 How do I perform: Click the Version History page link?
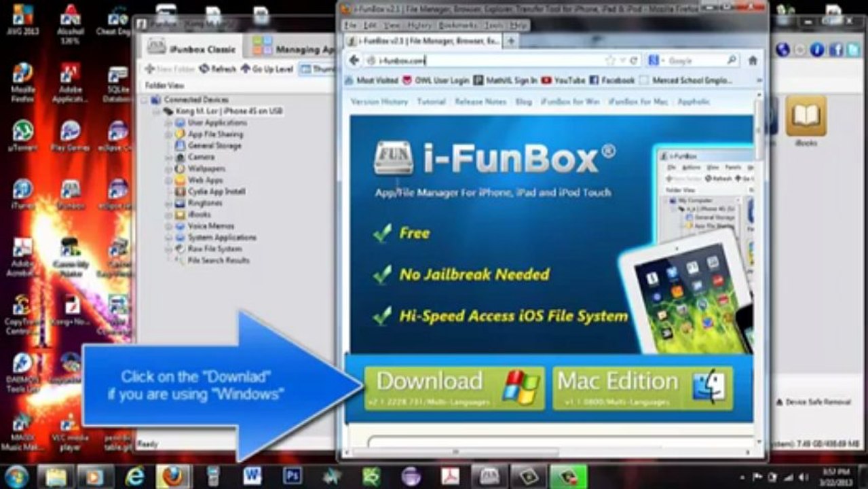(379, 101)
